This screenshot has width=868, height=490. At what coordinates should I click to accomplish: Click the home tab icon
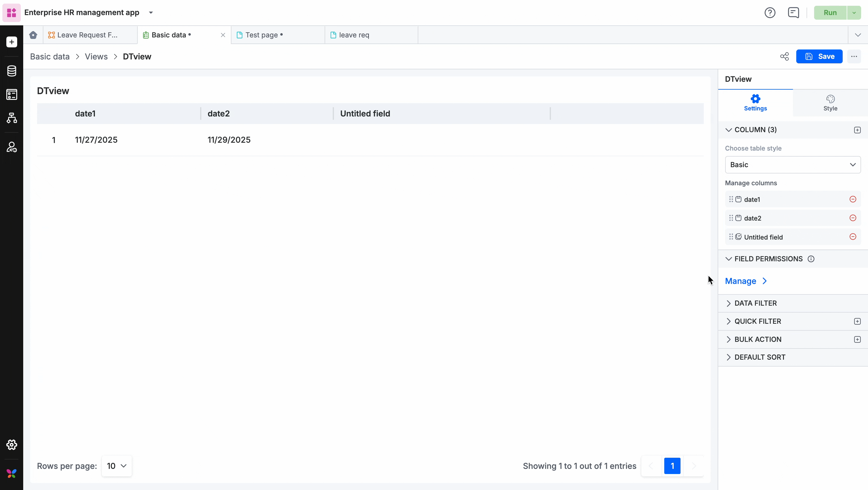(x=33, y=35)
